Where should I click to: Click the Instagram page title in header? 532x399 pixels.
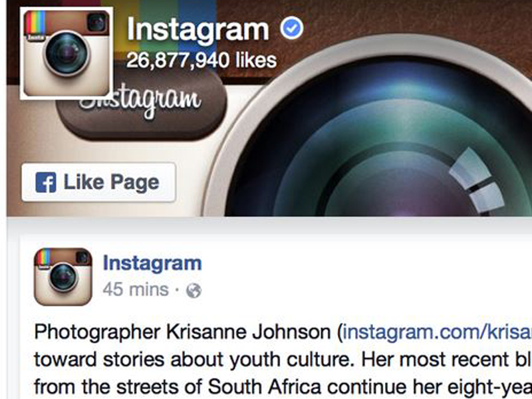198,30
